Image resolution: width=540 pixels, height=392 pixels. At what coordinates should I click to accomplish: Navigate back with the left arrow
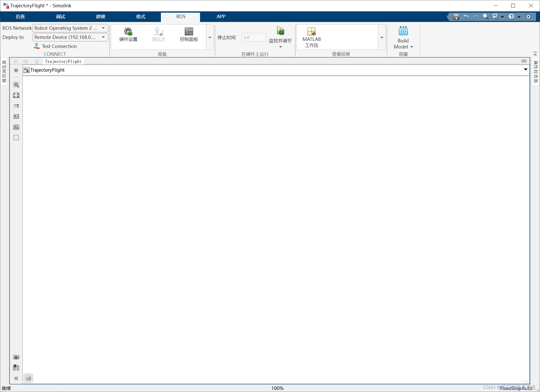coord(15,61)
